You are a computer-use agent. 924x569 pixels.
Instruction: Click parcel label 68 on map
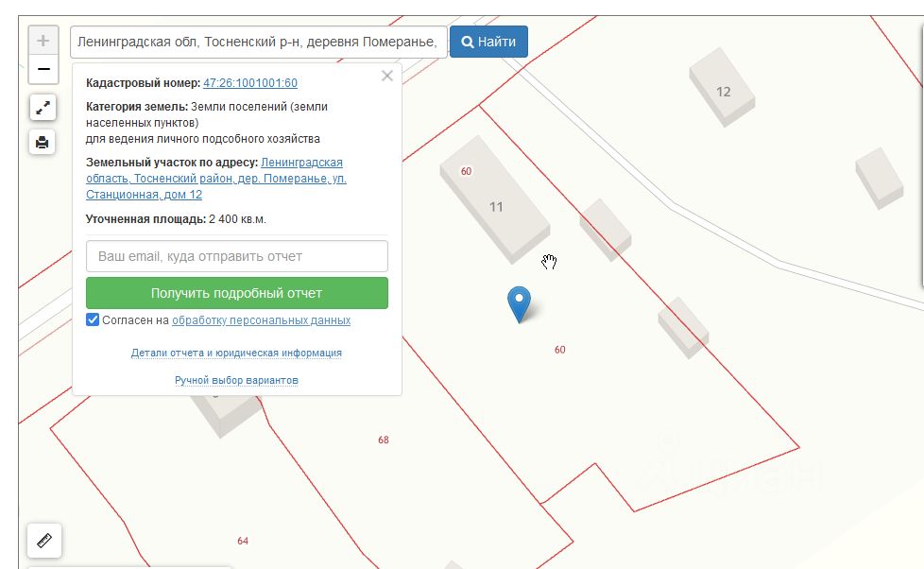384,440
